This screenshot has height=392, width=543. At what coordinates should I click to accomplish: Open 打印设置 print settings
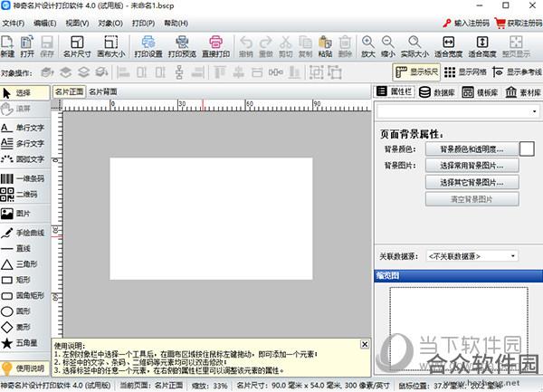148,46
